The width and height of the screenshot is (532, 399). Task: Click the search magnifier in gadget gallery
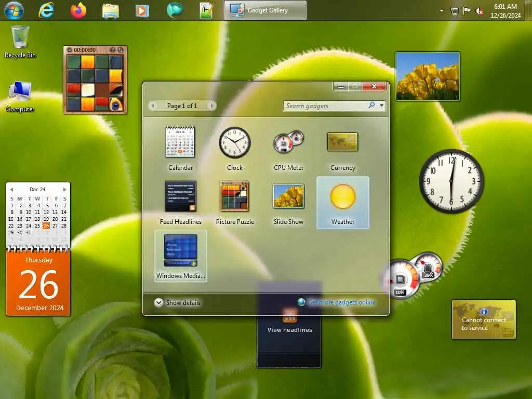[371, 105]
